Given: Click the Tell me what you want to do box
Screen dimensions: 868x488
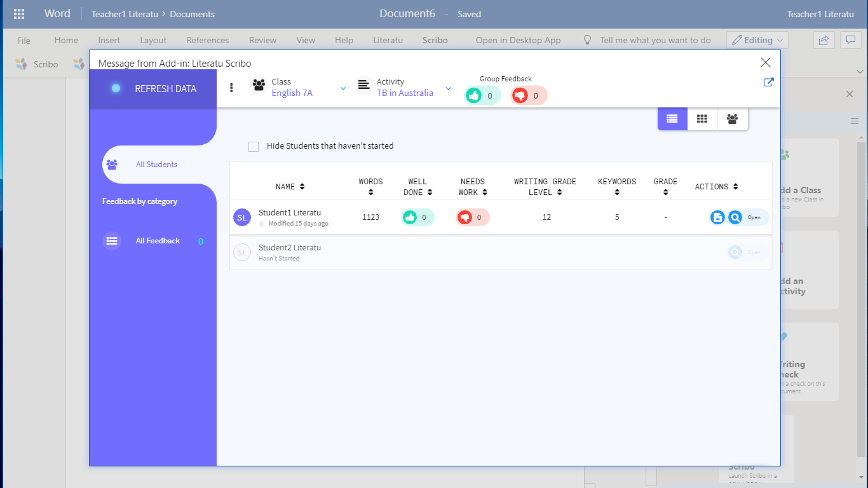Looking at the screenshot, I should (x=655, y=40).
